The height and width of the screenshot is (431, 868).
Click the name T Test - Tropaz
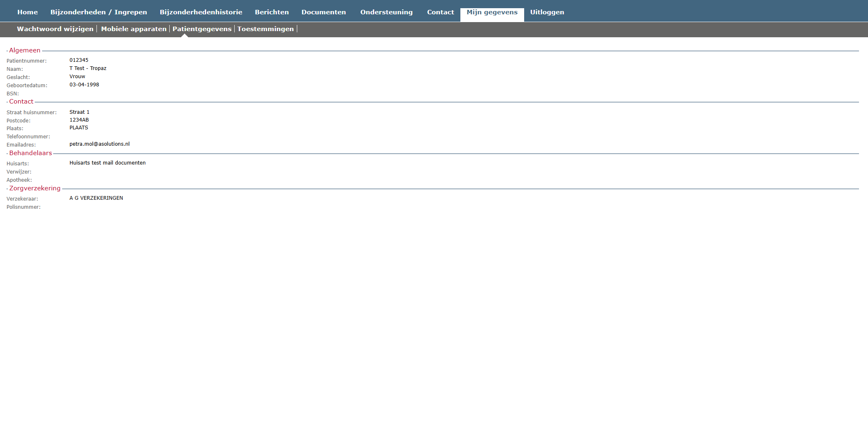pos(88,68)
